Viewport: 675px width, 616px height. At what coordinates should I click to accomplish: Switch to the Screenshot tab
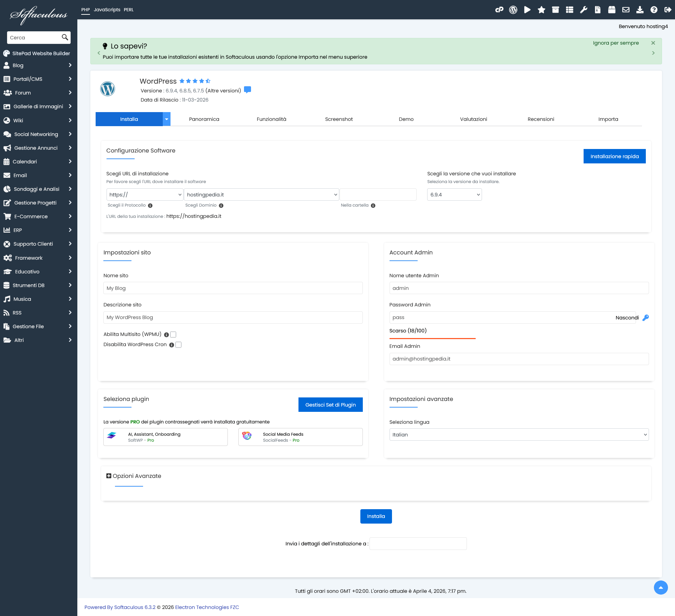(x=339, y=119)
